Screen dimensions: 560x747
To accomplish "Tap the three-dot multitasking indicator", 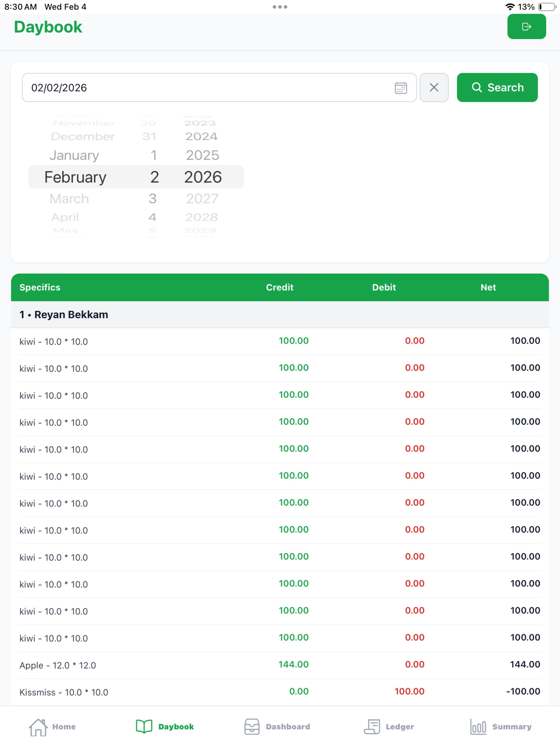I will coord(280,7).
